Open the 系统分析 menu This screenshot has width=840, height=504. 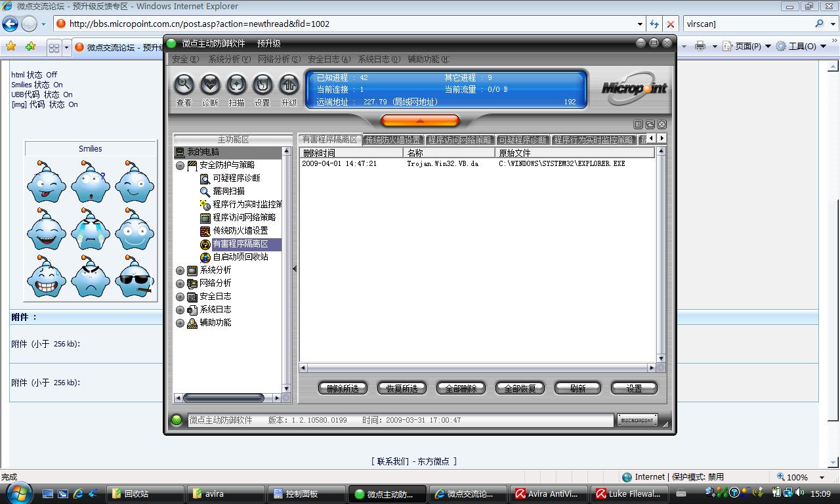pos(229,59)
